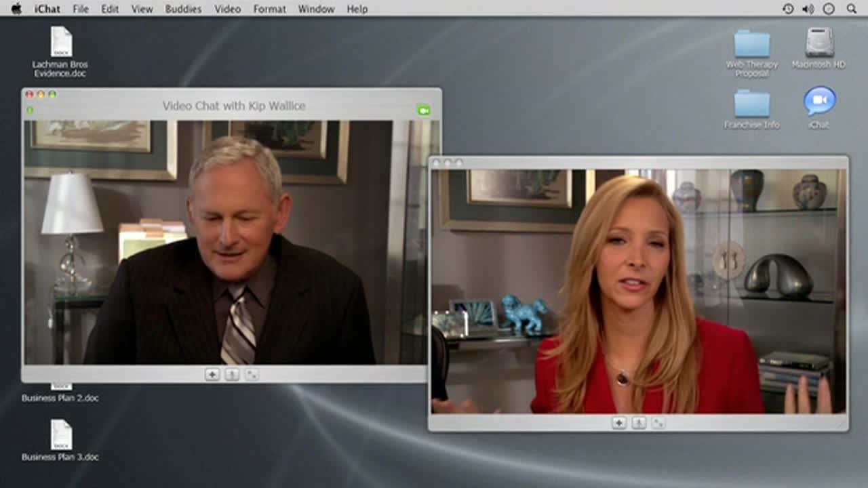Open the iChat desktop icon

819,102
